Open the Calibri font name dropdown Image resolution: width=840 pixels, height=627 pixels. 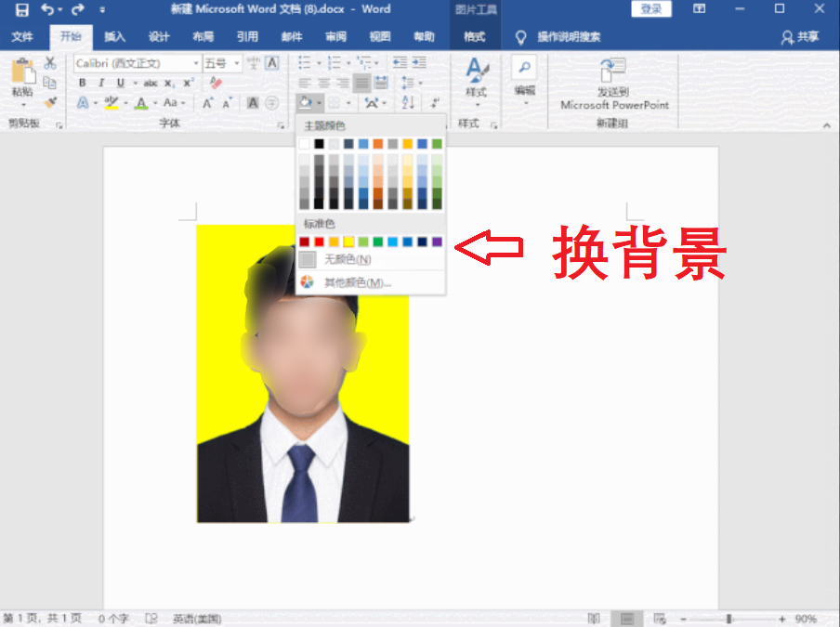pos(196,63)
